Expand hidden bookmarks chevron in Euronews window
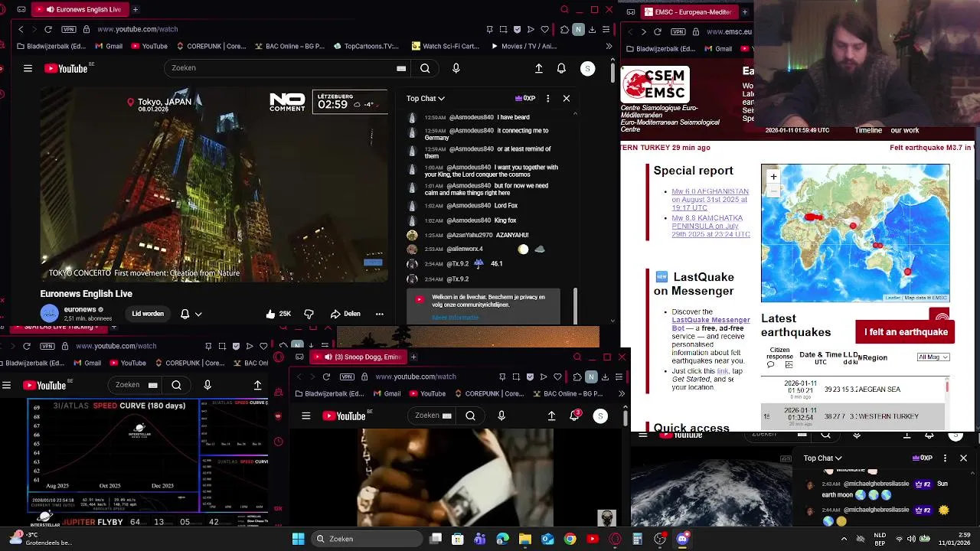Image resolution: width=980 pixels, height=551 pixels. tap(609, 46)
